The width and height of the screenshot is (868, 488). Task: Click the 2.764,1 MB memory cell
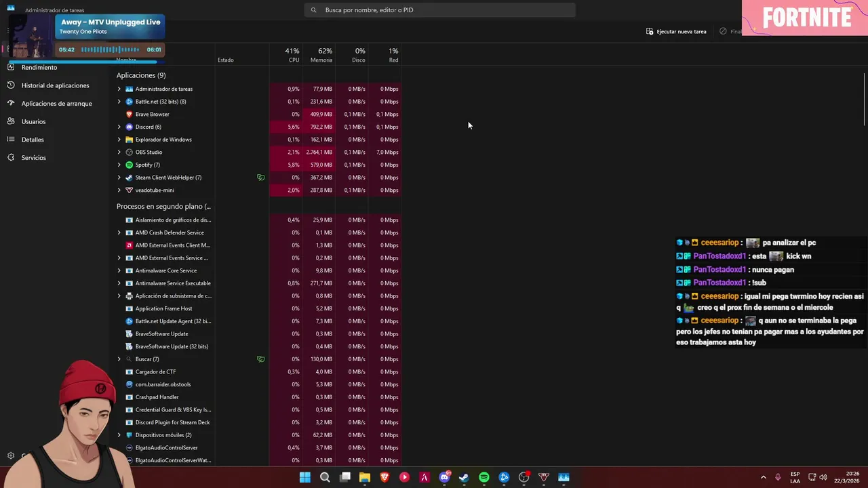319,152
